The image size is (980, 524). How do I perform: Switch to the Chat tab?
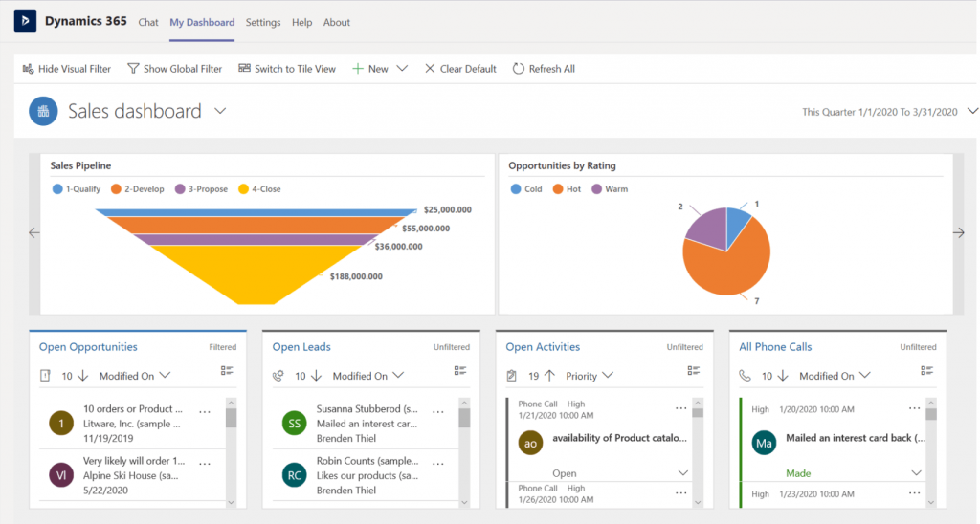148,22
